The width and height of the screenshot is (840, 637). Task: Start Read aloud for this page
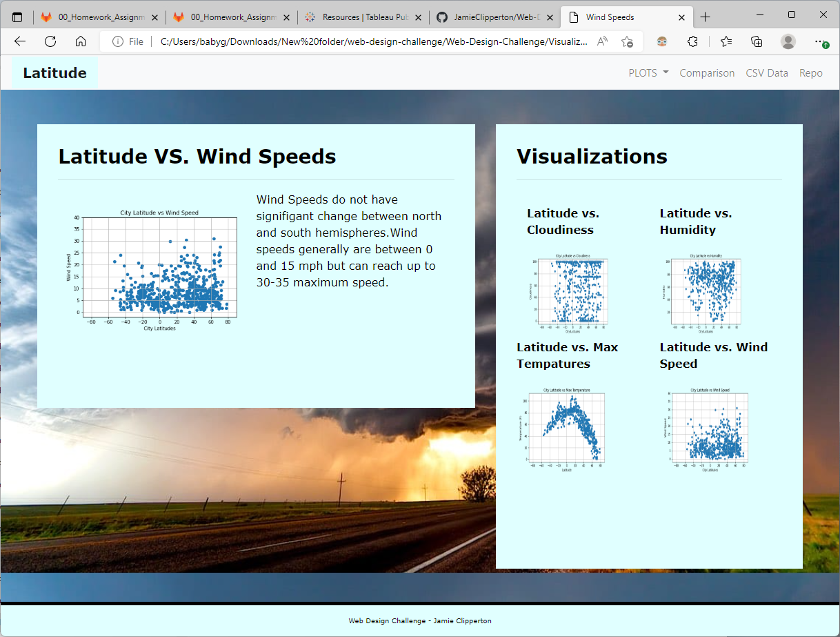click(603, 41)
